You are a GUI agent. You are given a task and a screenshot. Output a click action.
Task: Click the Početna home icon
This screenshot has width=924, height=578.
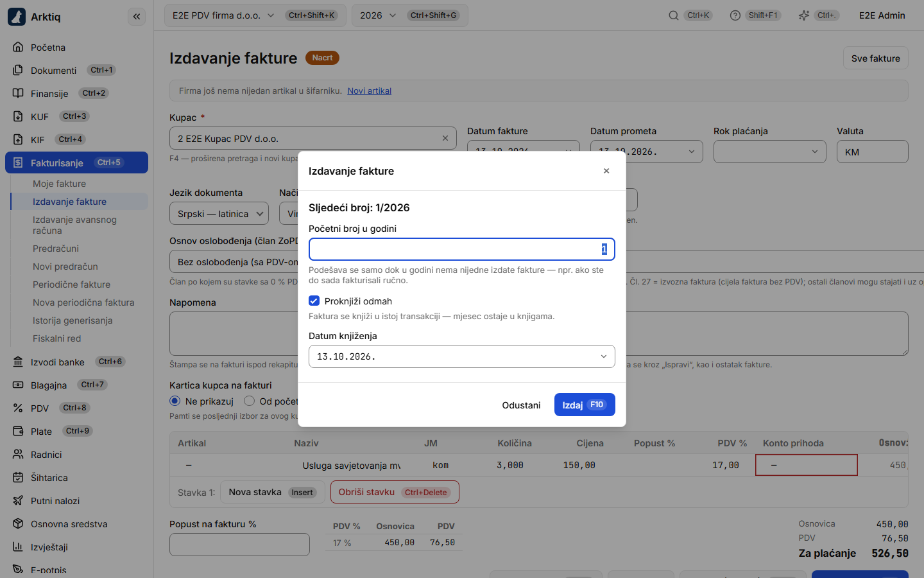click(18, 47)
